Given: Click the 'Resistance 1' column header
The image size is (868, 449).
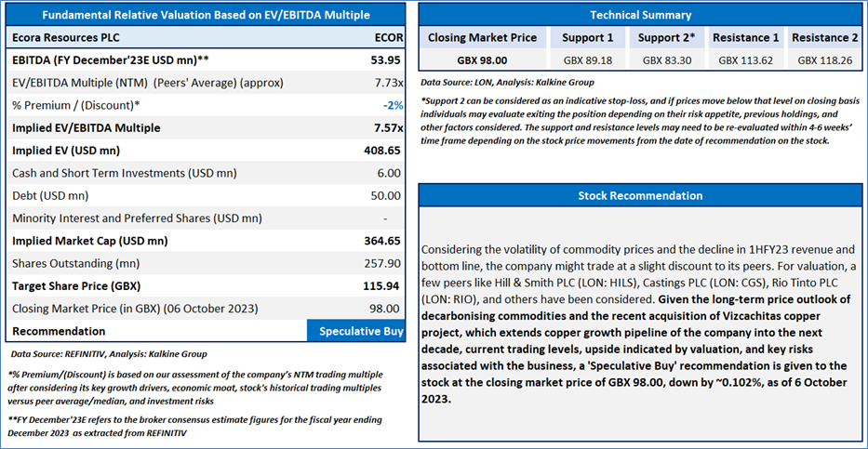Looking at the screenshot, I should (x=745, y=38).
